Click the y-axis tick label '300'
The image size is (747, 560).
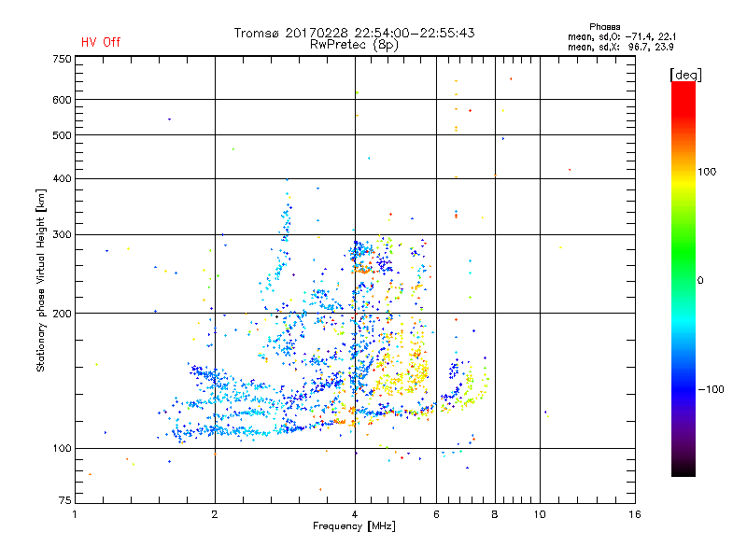click(62, 235)
